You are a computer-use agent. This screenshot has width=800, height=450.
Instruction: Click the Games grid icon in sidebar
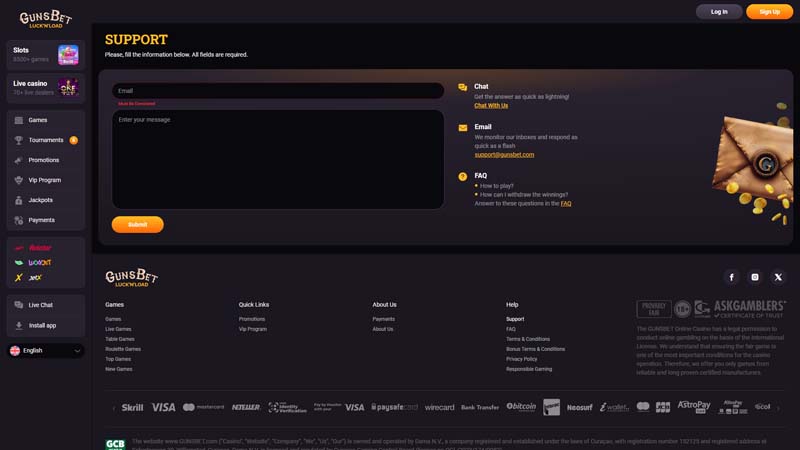coord(19,120)
